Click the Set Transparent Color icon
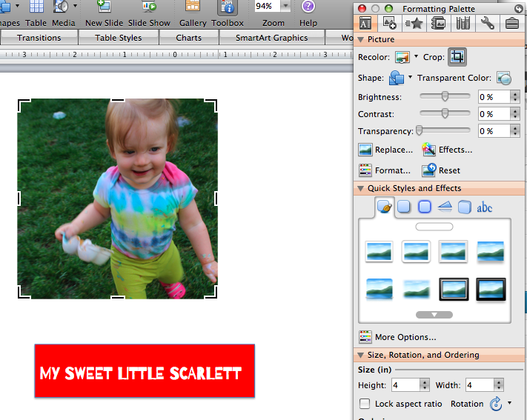The image size is (527, 420). click(x=504, y=78)
